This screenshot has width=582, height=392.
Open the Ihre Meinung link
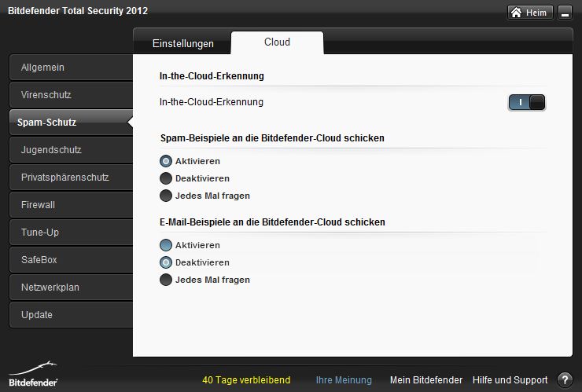point(344,379)
